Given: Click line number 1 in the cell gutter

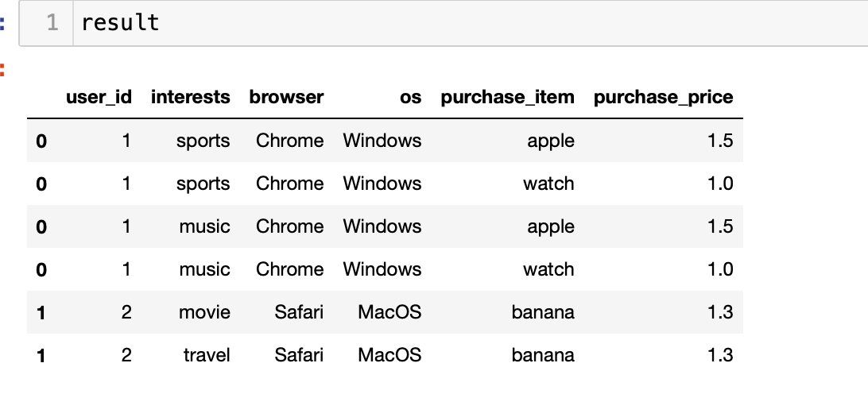Looking at the screenshot, I should click(52, 23).
